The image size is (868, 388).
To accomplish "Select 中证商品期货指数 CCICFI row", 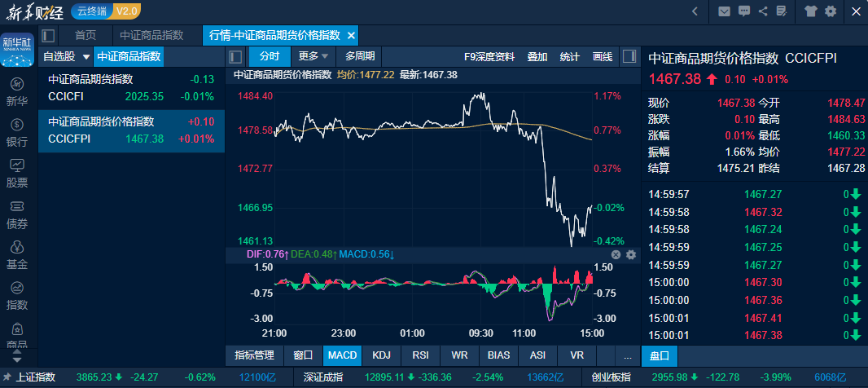I will (x=131, y=88).
